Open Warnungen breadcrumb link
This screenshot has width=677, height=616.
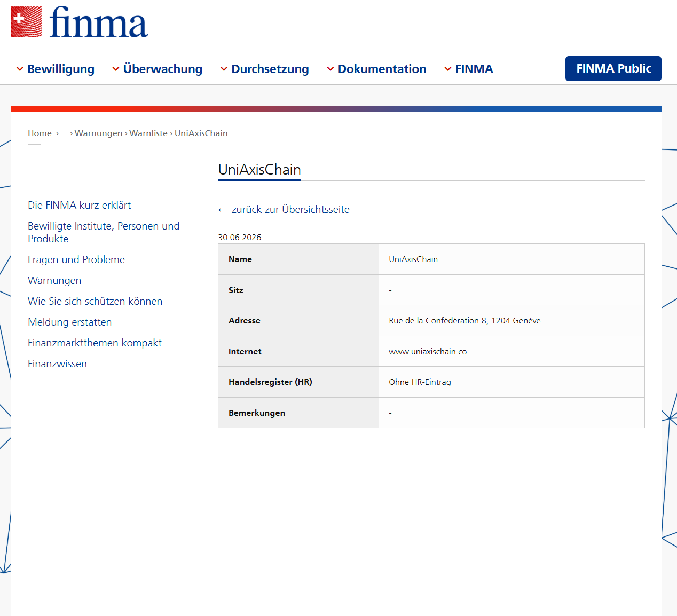click(x=99, y=133)
